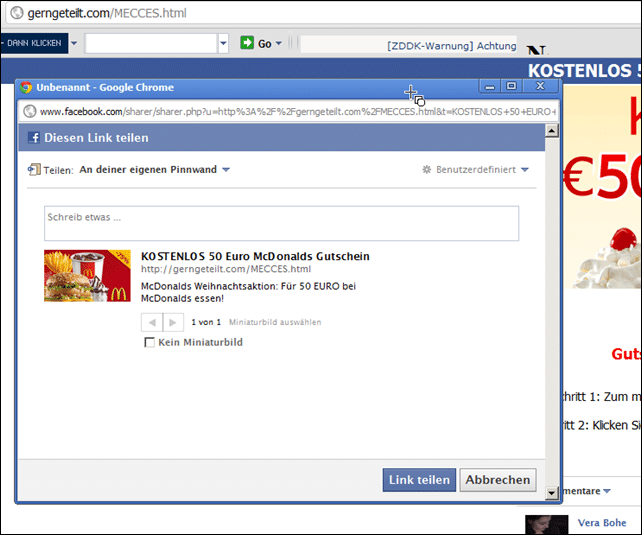Click the Link teilen button
The width and height of the screenshot is (642, 535).
(419, 480)
